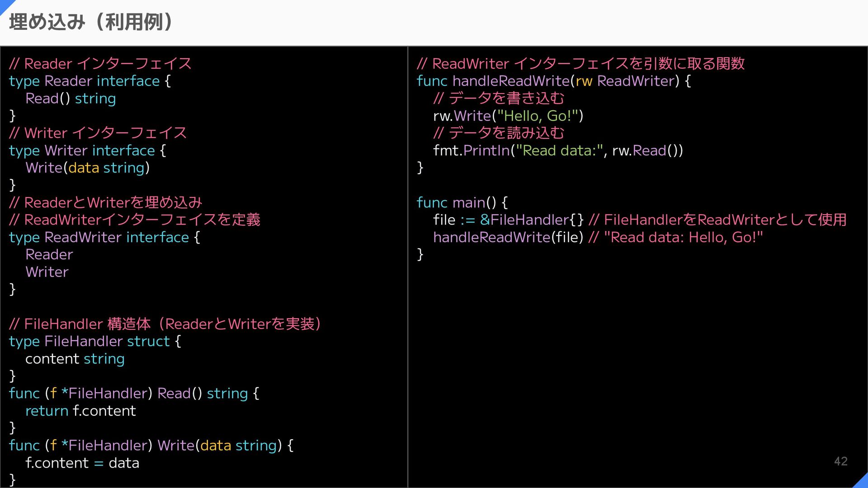Screen dimensions: 868x488
Task: Click the comment "// ReaderとWriterを埋め込み"
Action: point(105,202)
